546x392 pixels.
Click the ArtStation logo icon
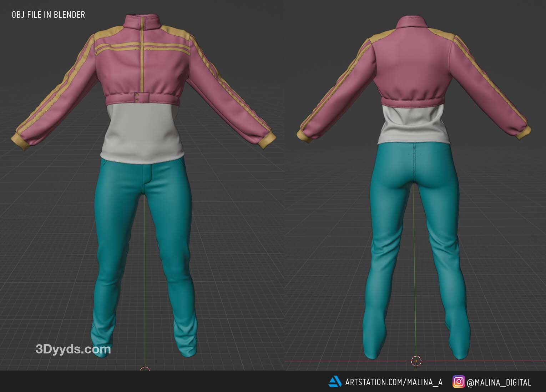tap(335, 382)
